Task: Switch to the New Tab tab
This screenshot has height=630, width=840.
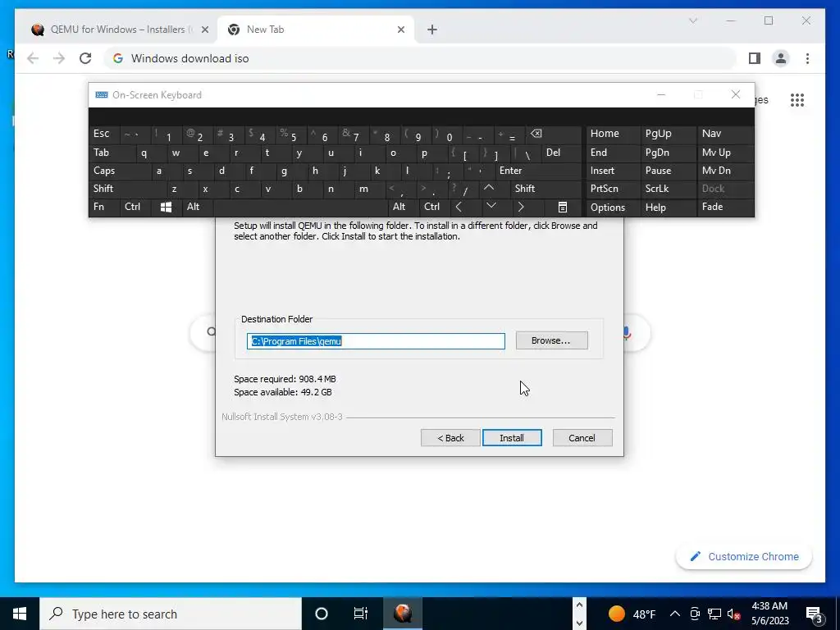Action: pos(316,30)
